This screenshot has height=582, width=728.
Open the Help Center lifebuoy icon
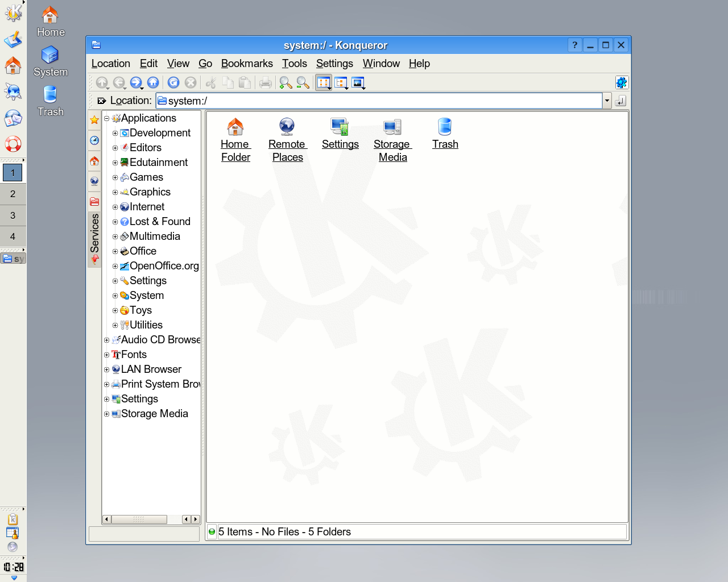click(13, 144)
